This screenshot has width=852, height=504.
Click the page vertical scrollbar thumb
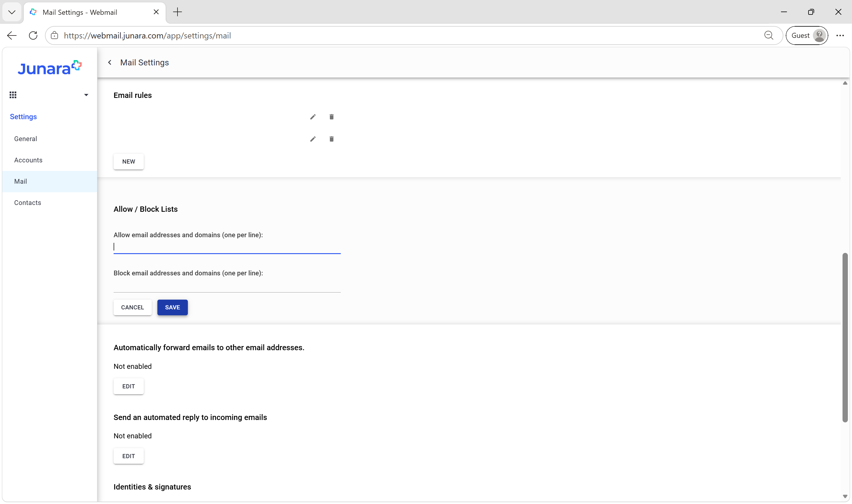(x=845, y=337)
